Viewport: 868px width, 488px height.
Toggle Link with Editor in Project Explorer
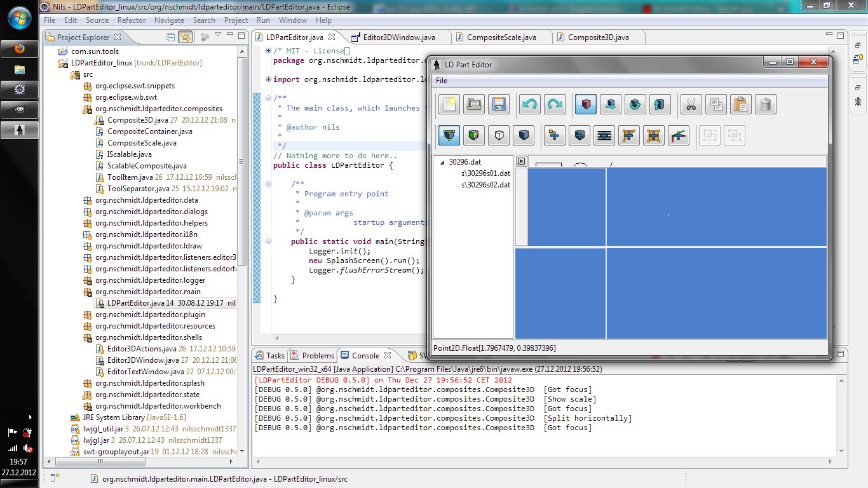(x=185, y=37)
